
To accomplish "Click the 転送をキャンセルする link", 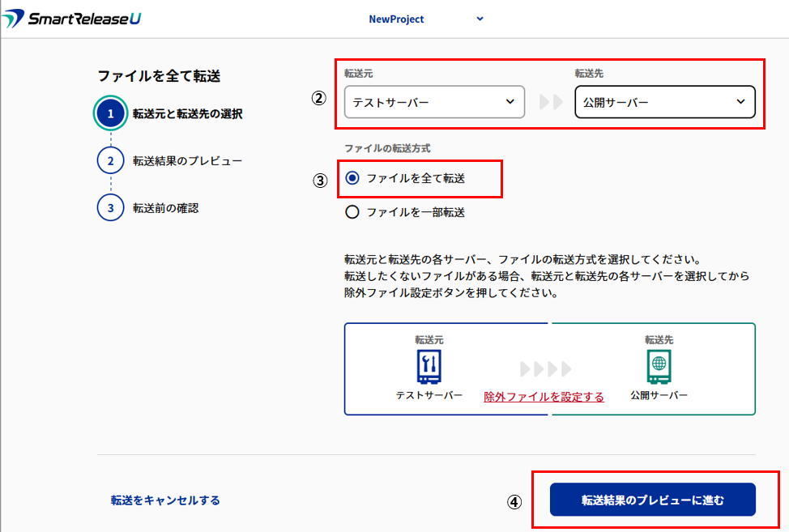I will tap(165, 500).
